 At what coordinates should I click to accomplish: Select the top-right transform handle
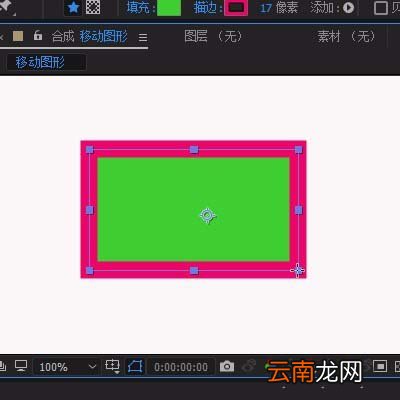tap(298, 150)
